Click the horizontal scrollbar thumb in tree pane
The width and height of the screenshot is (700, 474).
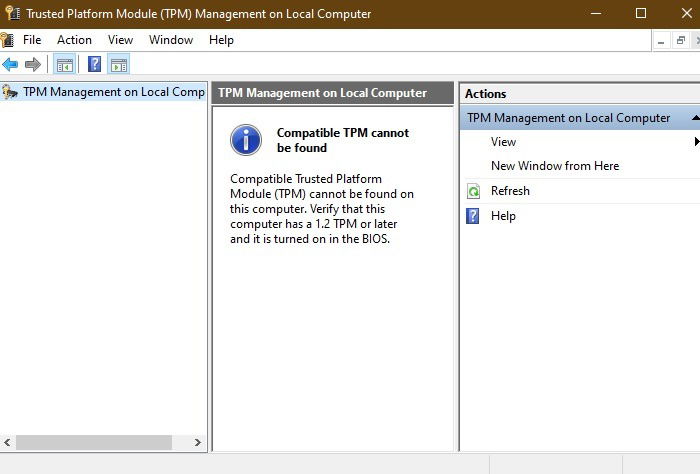point(94,442)
